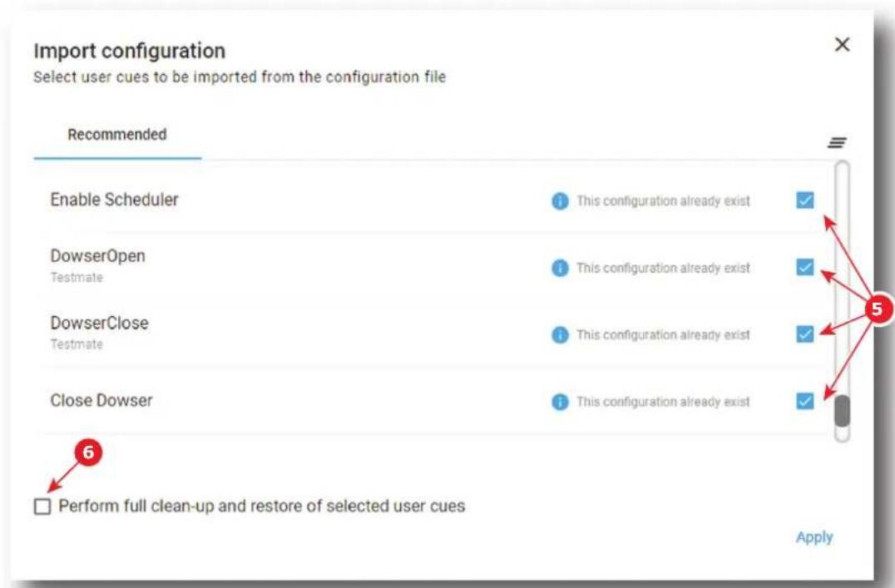Uncheck the Close Dowser checkbox

click(805, 401)
